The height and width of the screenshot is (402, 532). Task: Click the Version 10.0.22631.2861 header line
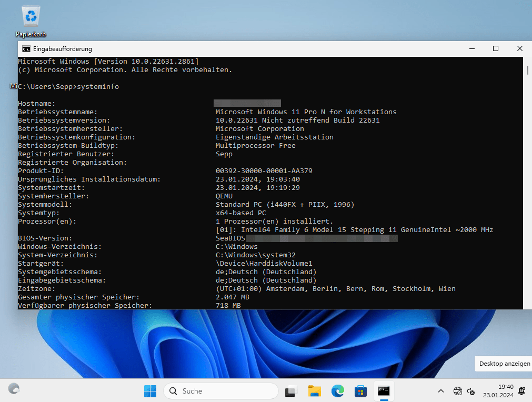(x=108, y=62)
